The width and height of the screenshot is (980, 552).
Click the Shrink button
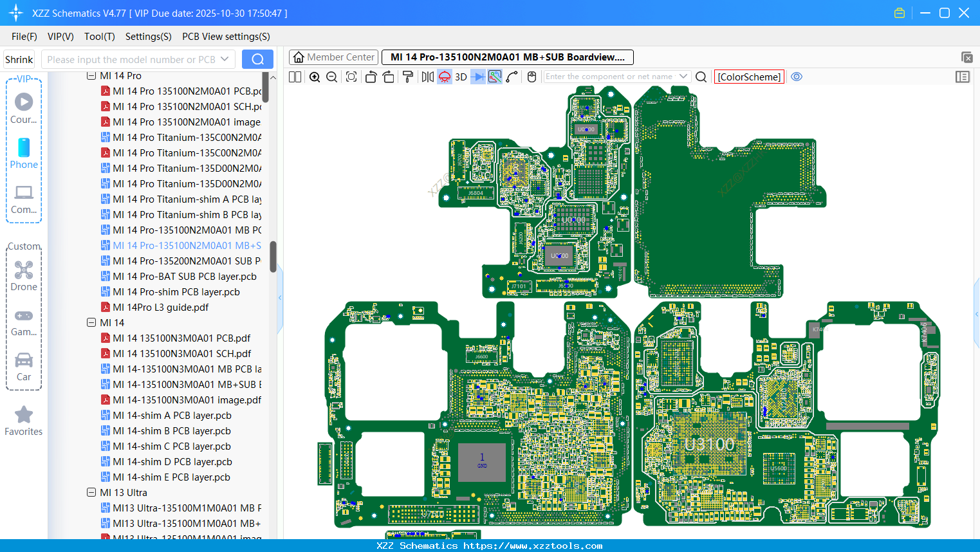point(18,59)
